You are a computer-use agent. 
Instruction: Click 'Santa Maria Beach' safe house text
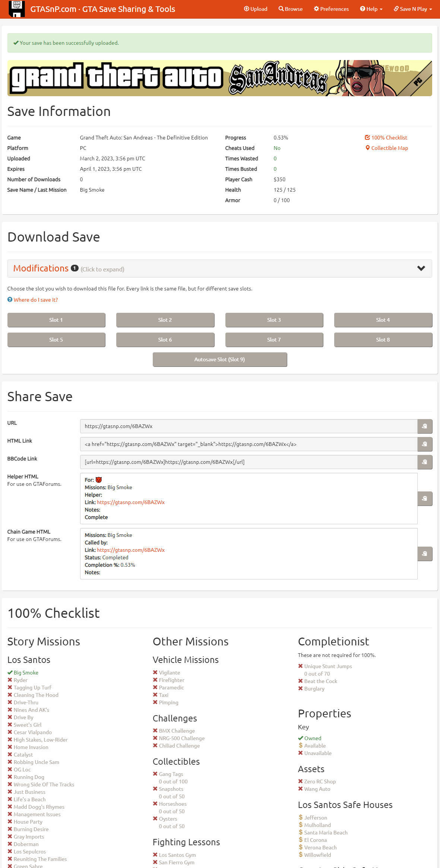click(x=326, y=833)
